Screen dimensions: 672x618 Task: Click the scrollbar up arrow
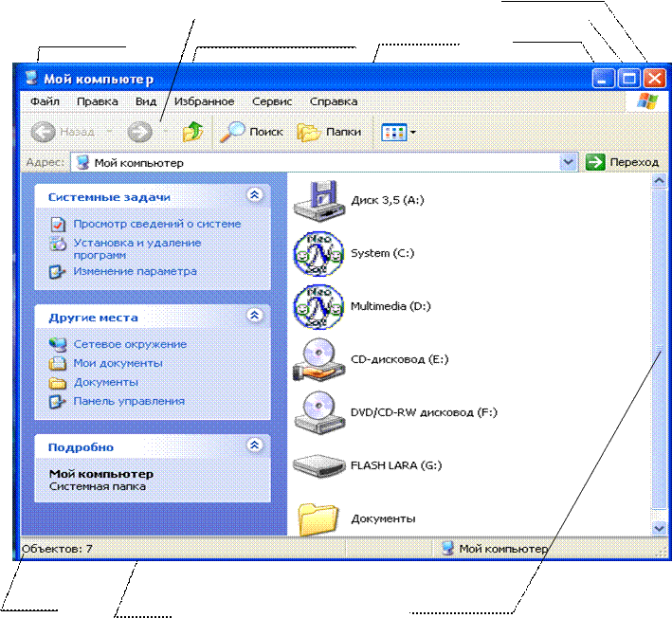(659, 181)
